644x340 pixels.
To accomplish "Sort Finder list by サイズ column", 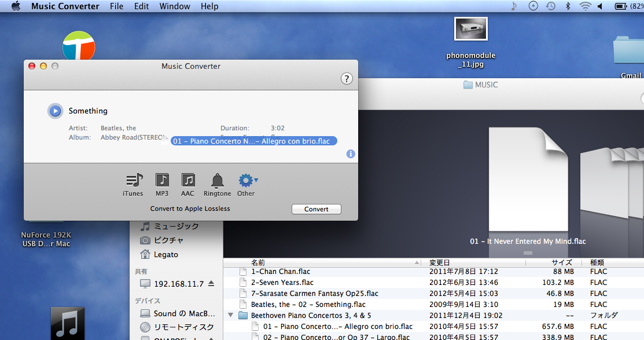I will (554, 262).
